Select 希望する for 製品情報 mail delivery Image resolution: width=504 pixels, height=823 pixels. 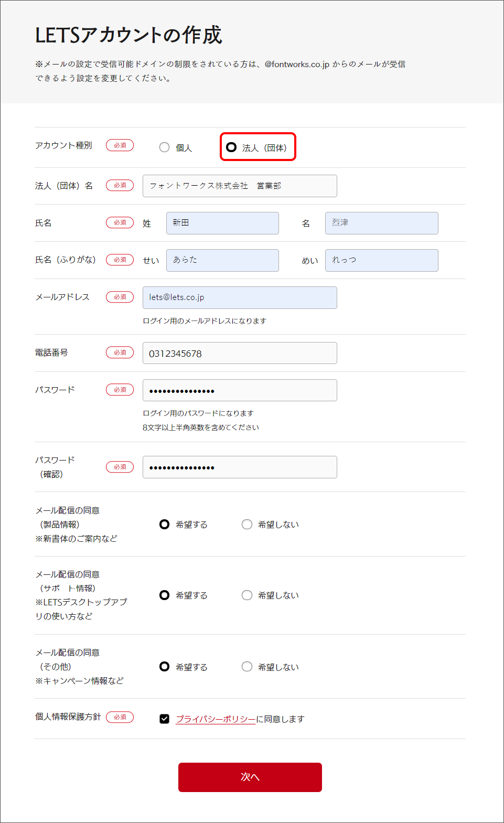(165, 525)
